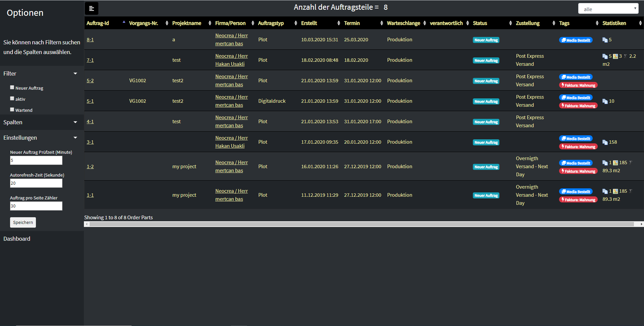Click Media Bestellt tag in row 8-1

point(576,40)
